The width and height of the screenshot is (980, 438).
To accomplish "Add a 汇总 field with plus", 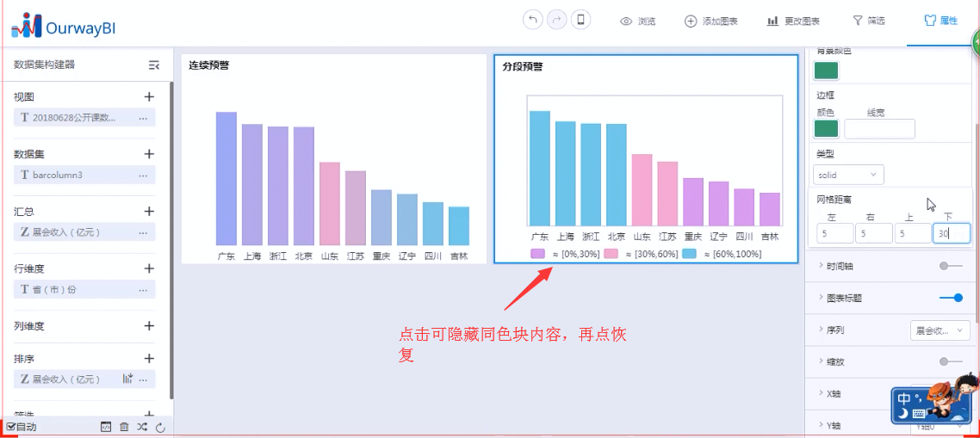I will click(149, 211).
